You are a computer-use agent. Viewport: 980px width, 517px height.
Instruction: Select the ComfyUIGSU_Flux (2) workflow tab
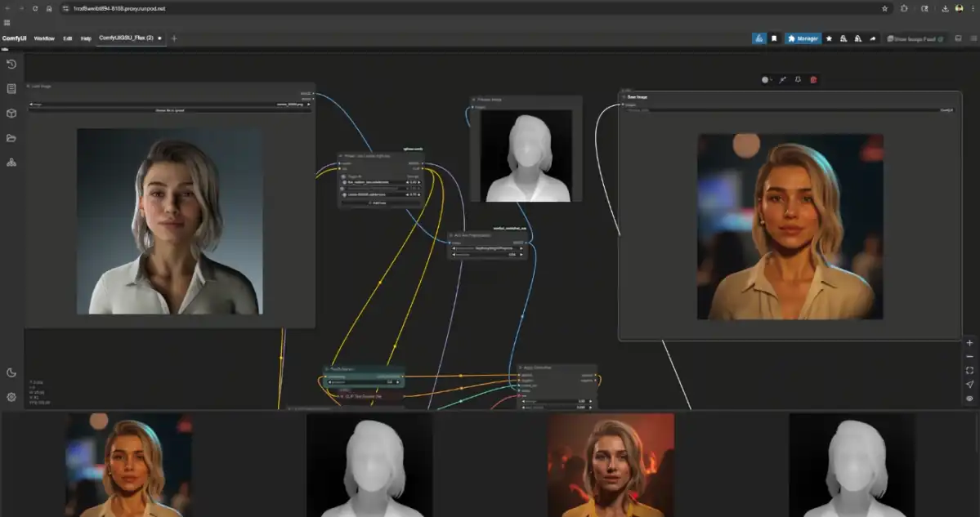pyautogui.click(x=127, y=38)
